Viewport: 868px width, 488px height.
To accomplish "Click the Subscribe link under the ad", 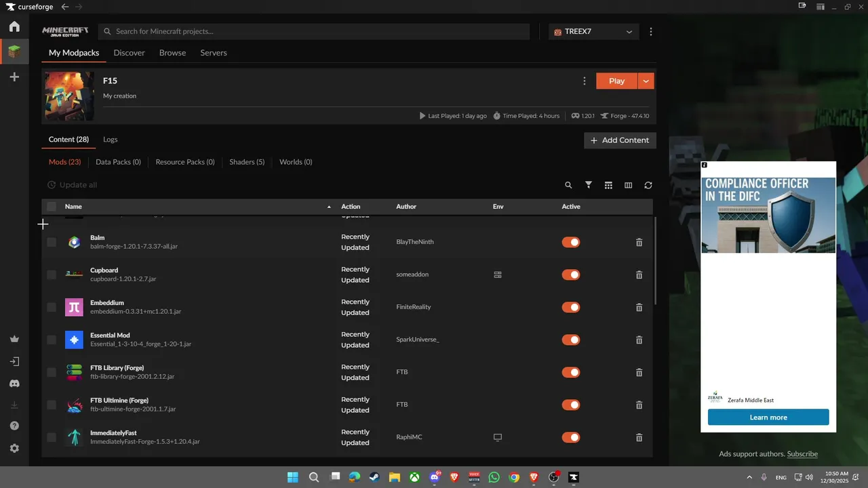I will coord(802,454).
